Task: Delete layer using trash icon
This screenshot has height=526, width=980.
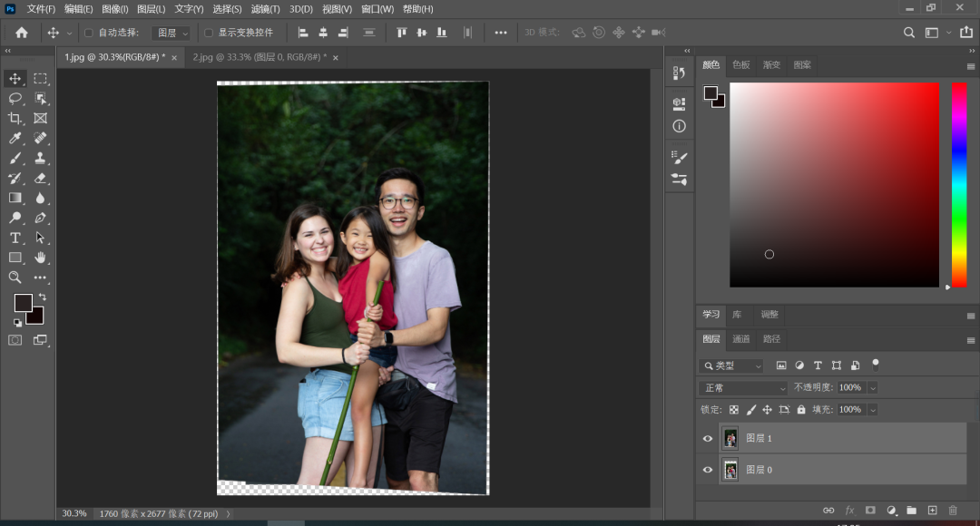Action: pos(953,511)
